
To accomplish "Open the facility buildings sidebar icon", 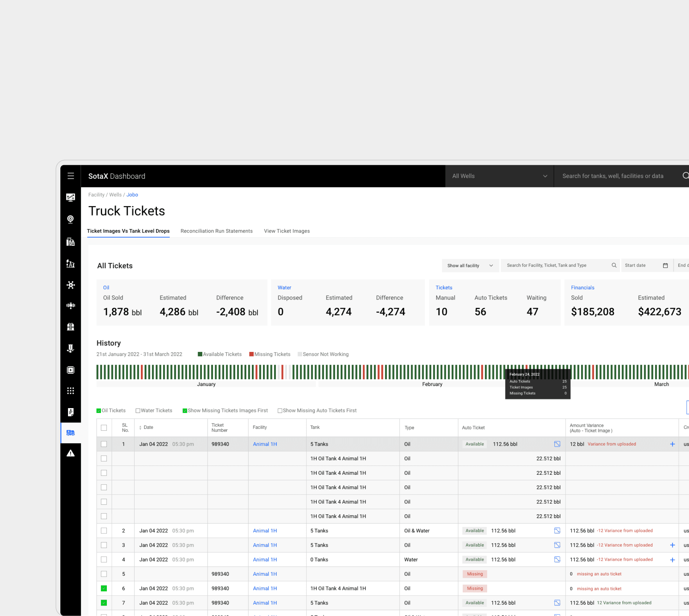I will click(x=70, y=242).
